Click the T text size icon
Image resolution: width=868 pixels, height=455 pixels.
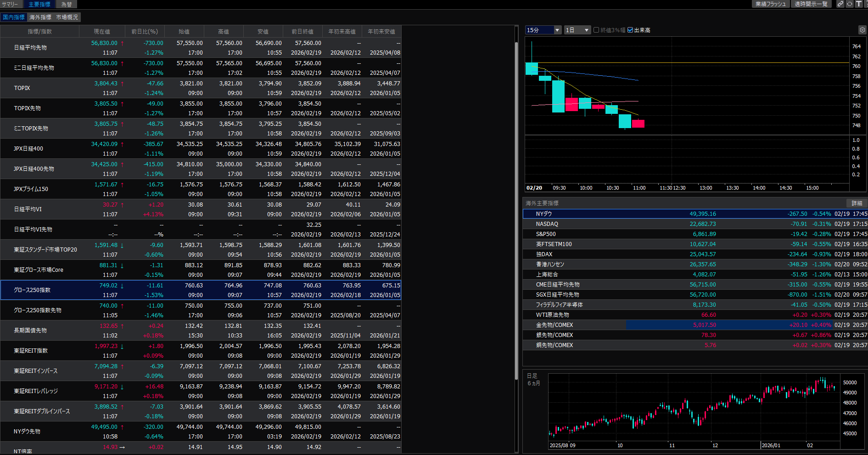(859, 4)
